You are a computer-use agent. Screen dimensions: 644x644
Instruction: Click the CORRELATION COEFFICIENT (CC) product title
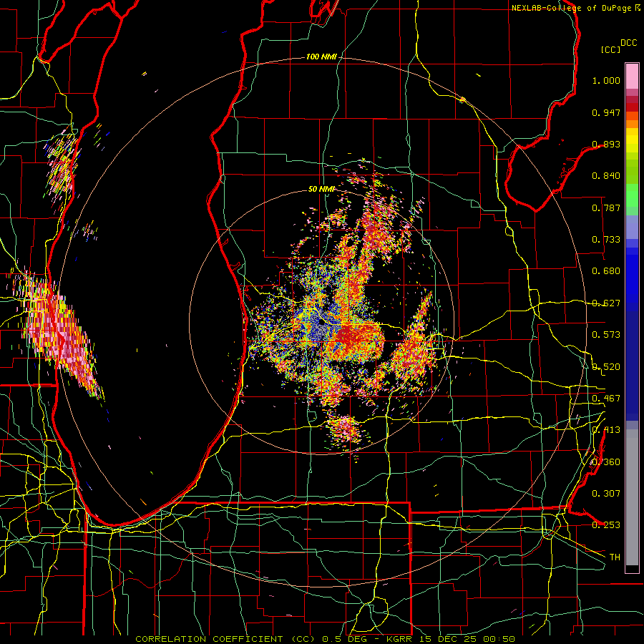coord(225,639)
